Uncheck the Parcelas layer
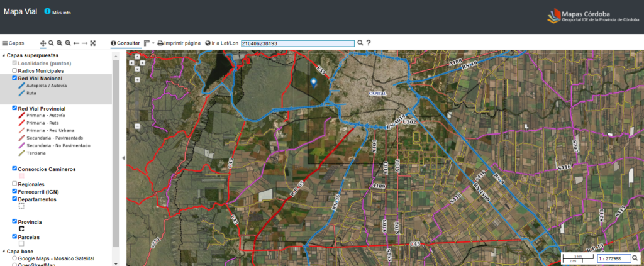Screen dimensions: 644x266 click(15, 237)
